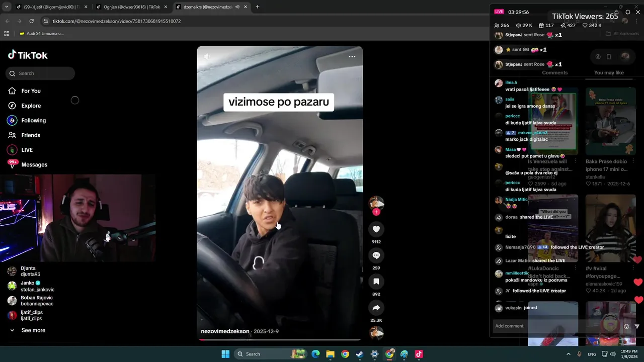Open All Bookmarks folder

[622, 34]
